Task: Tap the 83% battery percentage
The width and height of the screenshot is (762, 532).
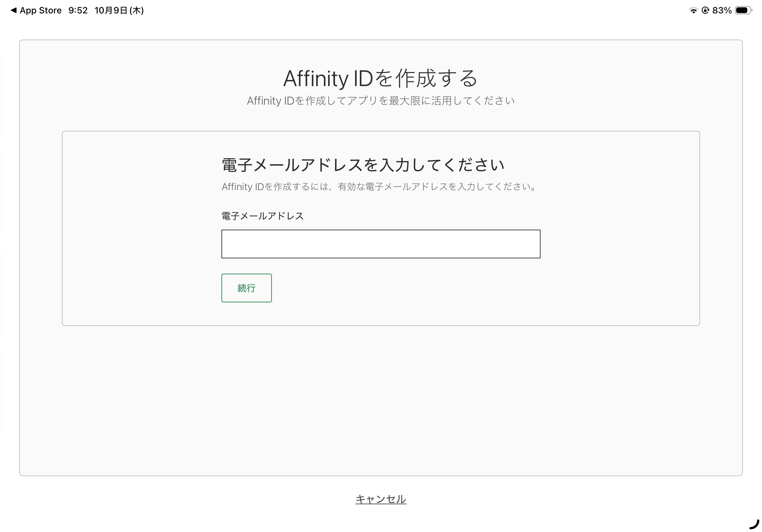Action: (722, 11)
